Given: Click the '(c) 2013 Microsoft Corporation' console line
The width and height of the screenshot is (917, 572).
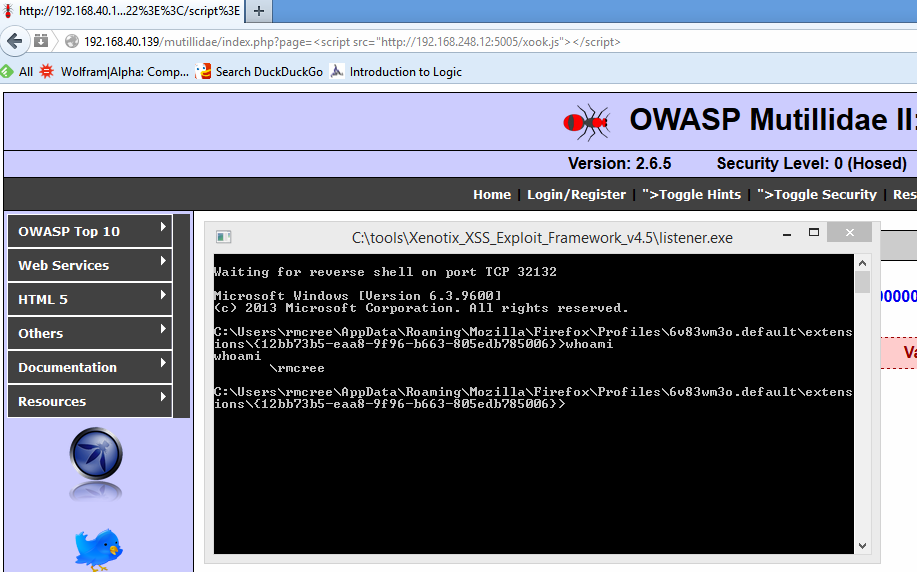Looking at the screenshot, I should coord(421,308).
